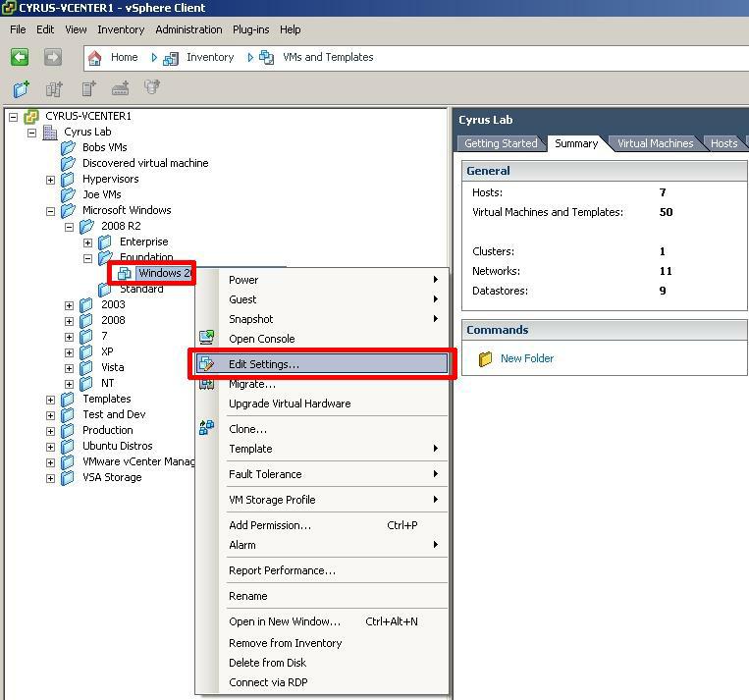The width and height of the screenshot is (749, 700).
Task: Expand the 2003 folder
Action: [70, 305]
